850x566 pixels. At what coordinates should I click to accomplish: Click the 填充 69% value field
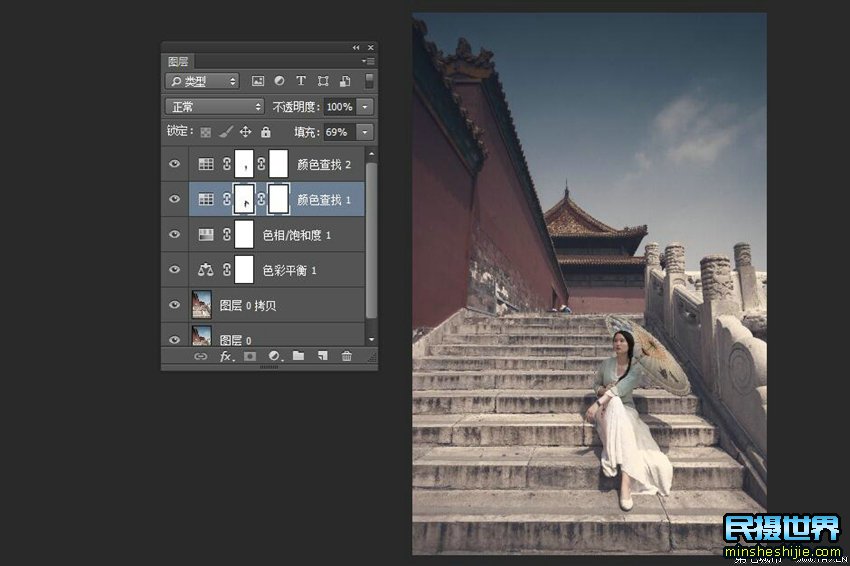pyautogui.click(x=340, y=132)
